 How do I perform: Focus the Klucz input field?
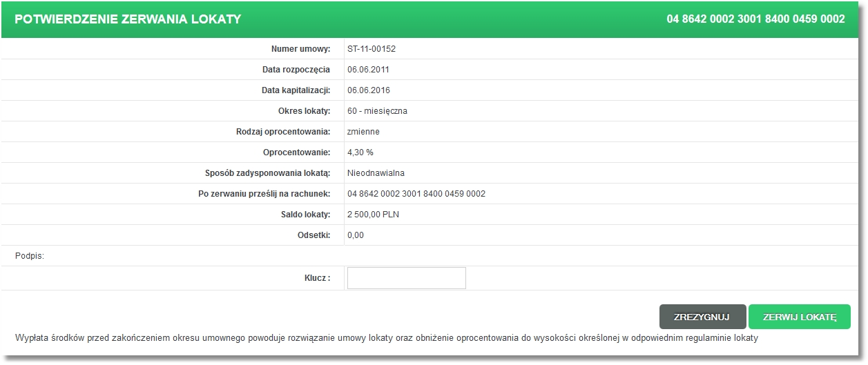407,278
